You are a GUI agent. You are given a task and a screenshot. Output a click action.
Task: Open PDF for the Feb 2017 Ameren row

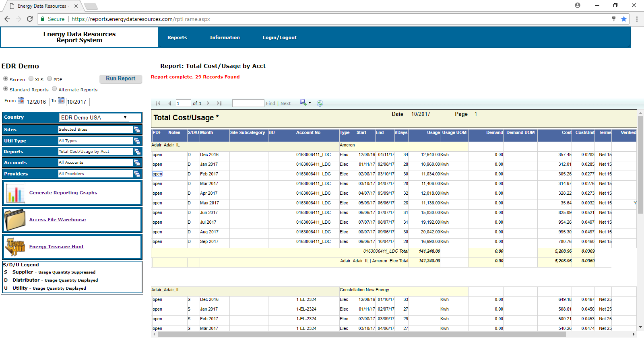point(157,174)
